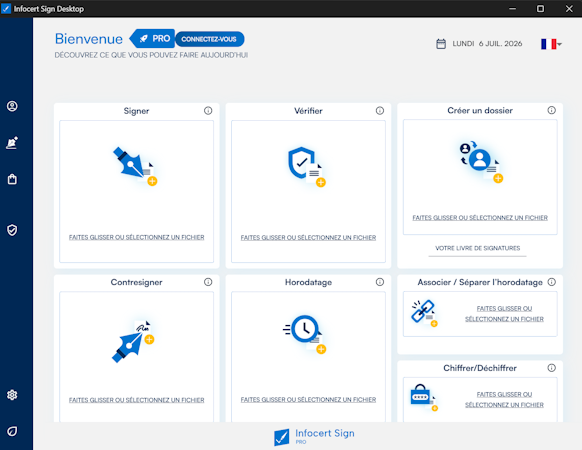Click the Créer un dossier title
Image resolution: width=582 pixels, height=450 pixels.
point(480,110)
